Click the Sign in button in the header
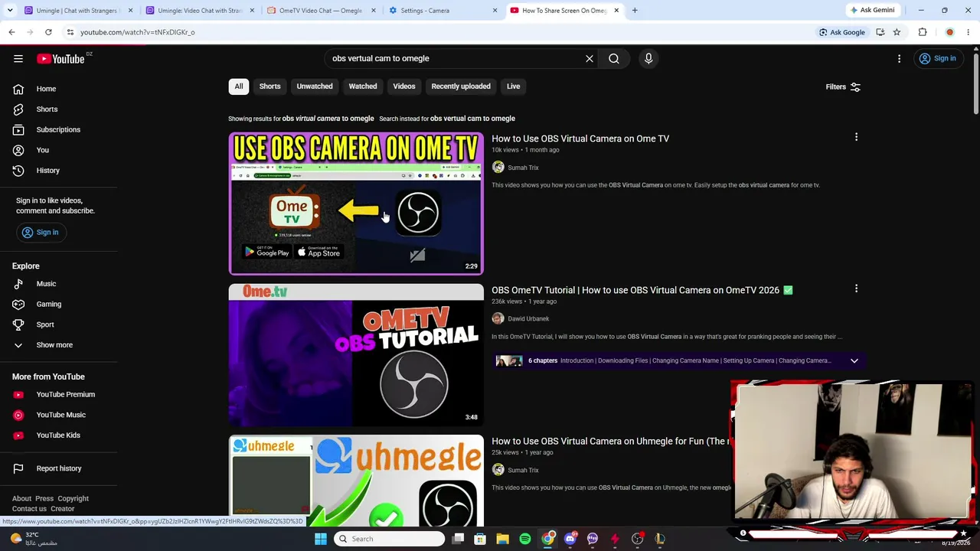980x551 pixels. pyautogui.click(x=938, y=58)
